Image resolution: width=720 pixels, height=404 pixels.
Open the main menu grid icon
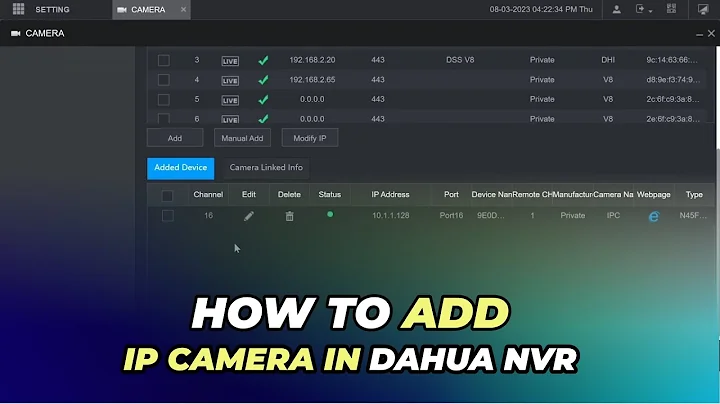18,9
